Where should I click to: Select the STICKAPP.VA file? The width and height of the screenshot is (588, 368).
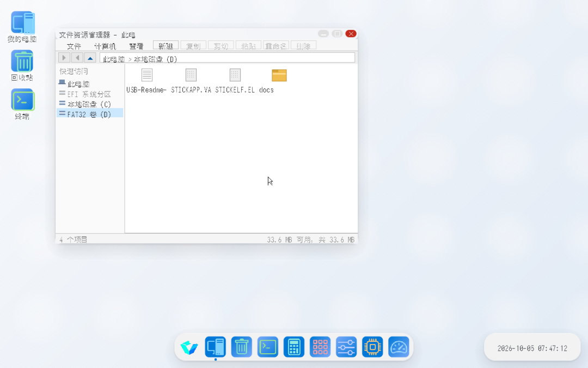[191, 81]
